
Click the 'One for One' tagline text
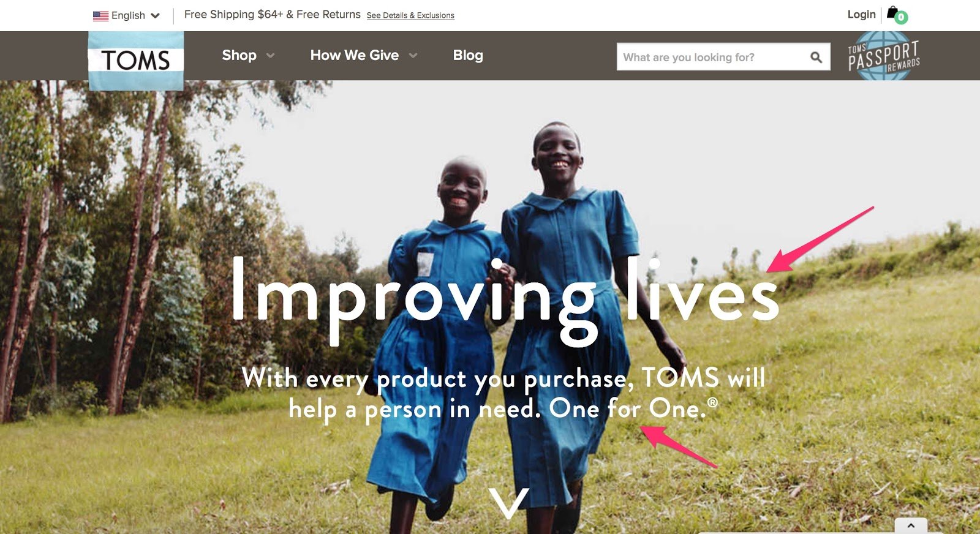pos(628,408)
